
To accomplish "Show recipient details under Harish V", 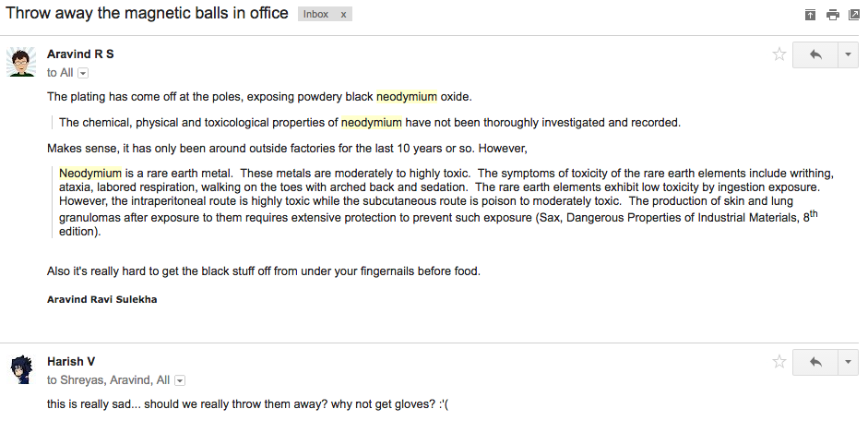I will pos(179,380).
